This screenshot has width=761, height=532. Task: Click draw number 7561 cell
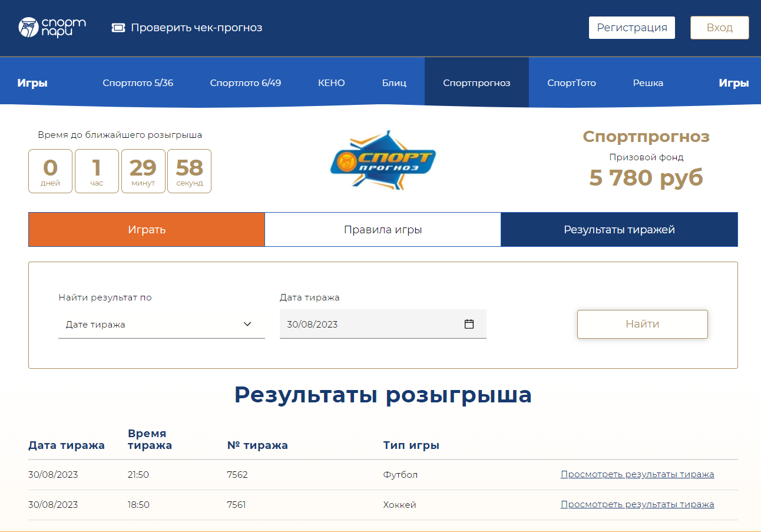(x=236, y=505)
